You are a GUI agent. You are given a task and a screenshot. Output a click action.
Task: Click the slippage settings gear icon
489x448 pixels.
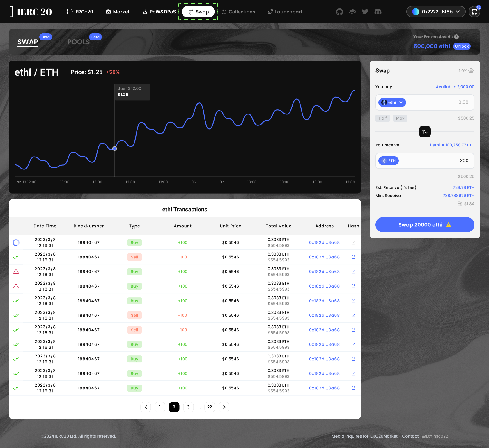coord(471,71)
